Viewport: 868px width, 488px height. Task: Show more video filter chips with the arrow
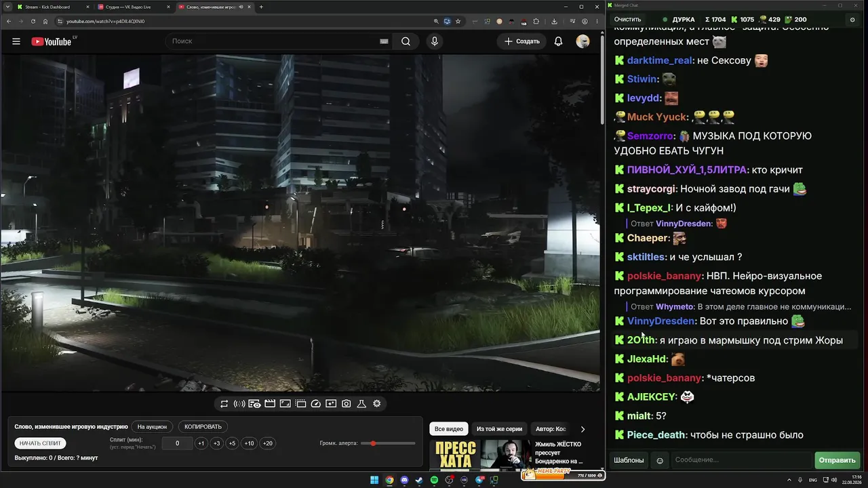click(583, 429)
